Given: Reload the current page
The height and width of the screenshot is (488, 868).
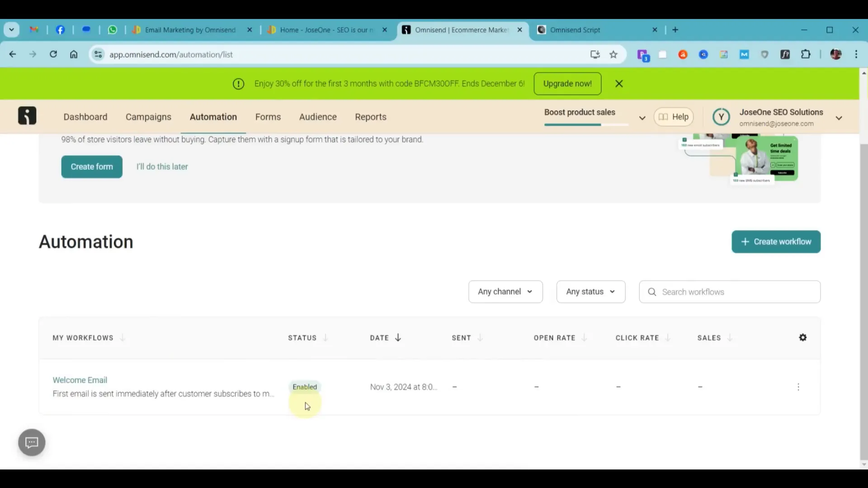Looking at the screenshot, I should pos(53,54).
